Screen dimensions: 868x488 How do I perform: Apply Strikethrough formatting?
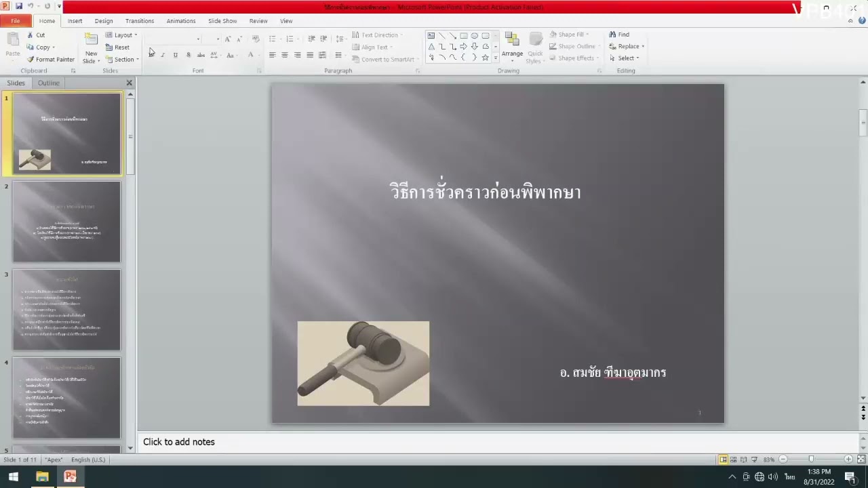(201, 55)
